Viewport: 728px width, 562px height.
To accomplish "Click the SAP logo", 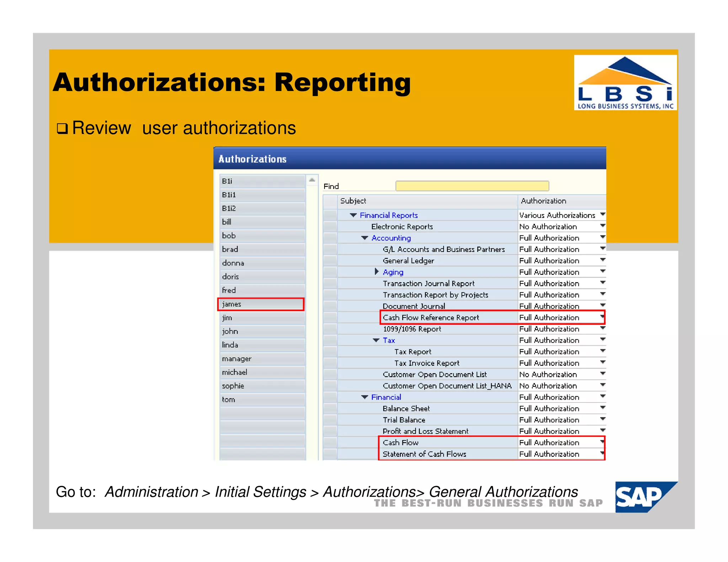I will 646,497.
